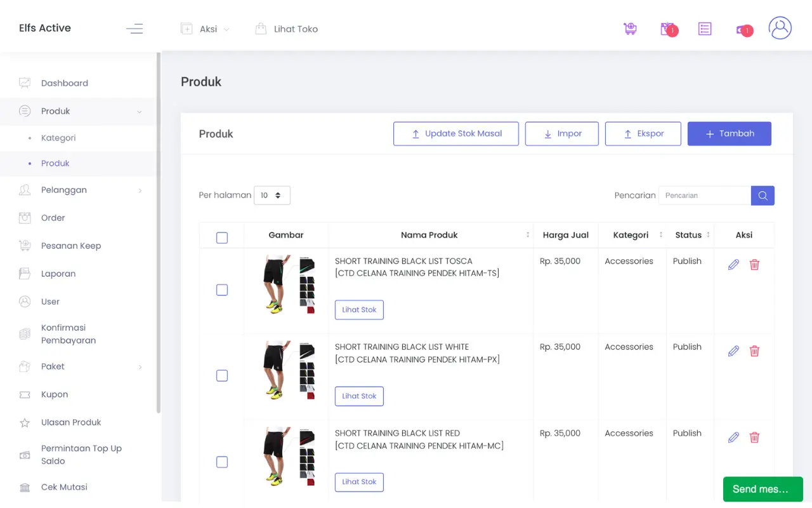Check the BLACK LIST TOSCA product row
Screen dimensions: 812x508
point(222,290)
